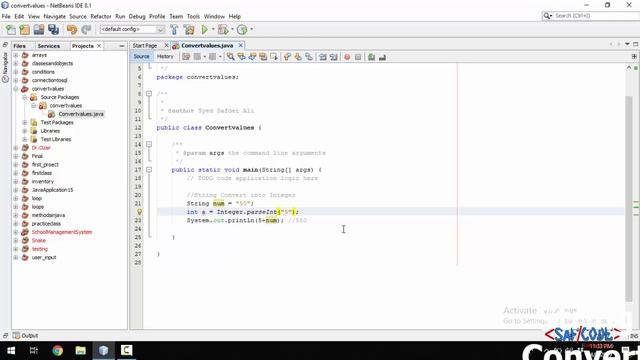Image resolution: width=640 pixels, height=360 pixels.
Task: Click the Open Project toolbar icon
Action: (x=39, y=29)
